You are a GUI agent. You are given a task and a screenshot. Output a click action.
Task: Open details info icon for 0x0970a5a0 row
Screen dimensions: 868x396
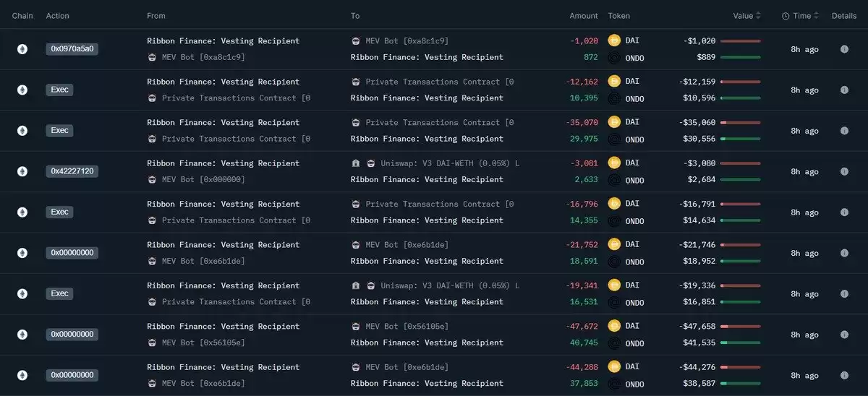[844, 49]
